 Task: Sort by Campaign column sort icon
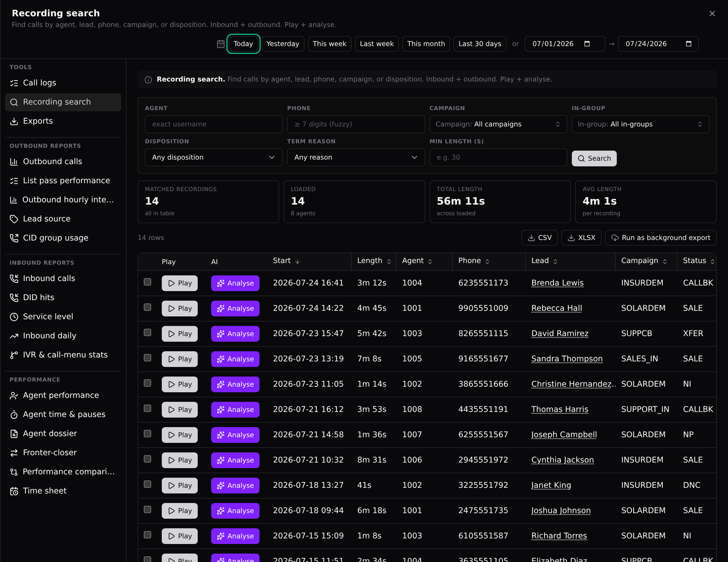click(665, 262)
